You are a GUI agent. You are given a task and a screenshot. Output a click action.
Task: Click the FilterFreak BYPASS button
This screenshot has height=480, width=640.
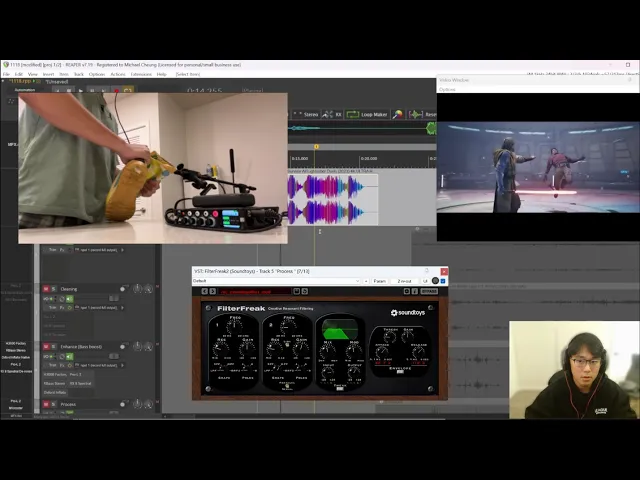pyautogui.click(x=429, y=291)
